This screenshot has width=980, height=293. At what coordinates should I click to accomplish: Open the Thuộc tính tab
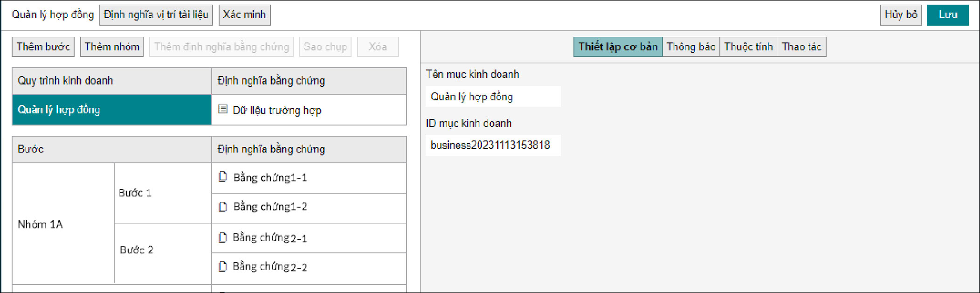(748, 47)
